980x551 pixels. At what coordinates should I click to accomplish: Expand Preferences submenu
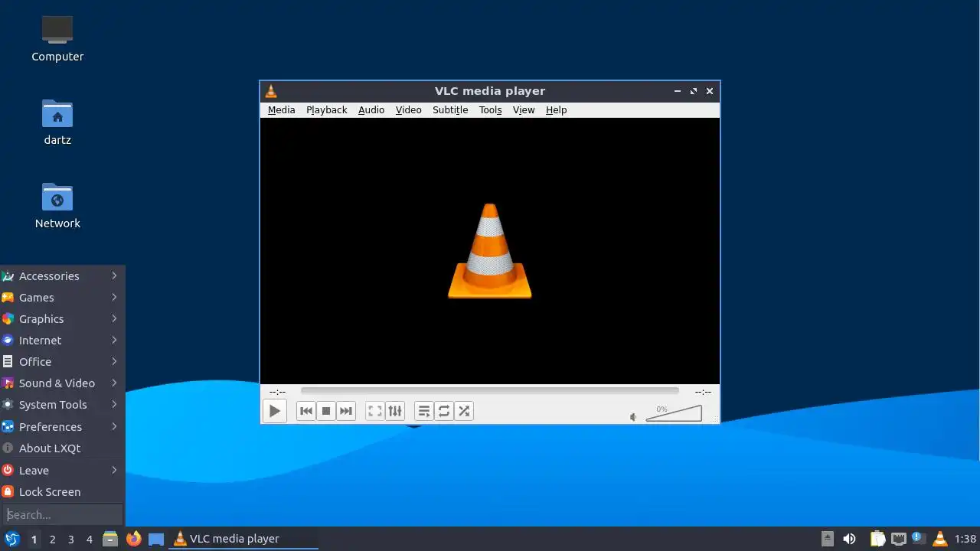[x=62, y=427]
